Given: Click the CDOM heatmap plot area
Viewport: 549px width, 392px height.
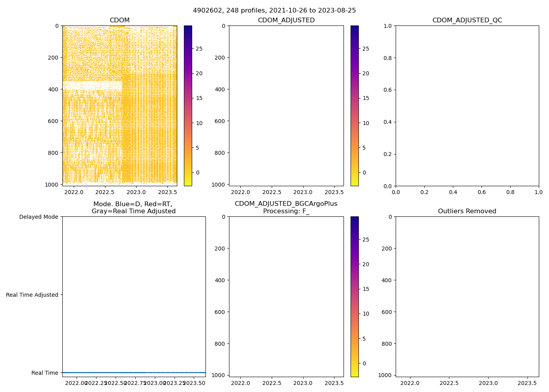Looking at the screenshot, I should [x=120, y=105].
